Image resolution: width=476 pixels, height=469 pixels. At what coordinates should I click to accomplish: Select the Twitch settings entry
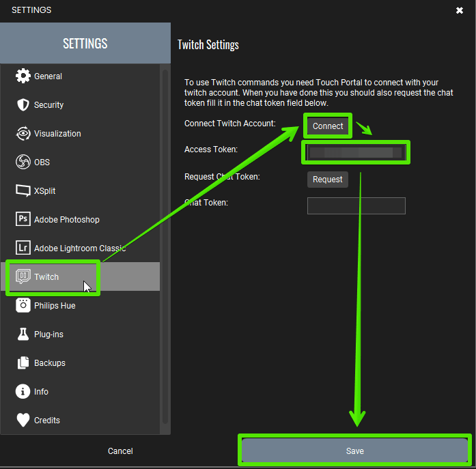click(80, 276)
